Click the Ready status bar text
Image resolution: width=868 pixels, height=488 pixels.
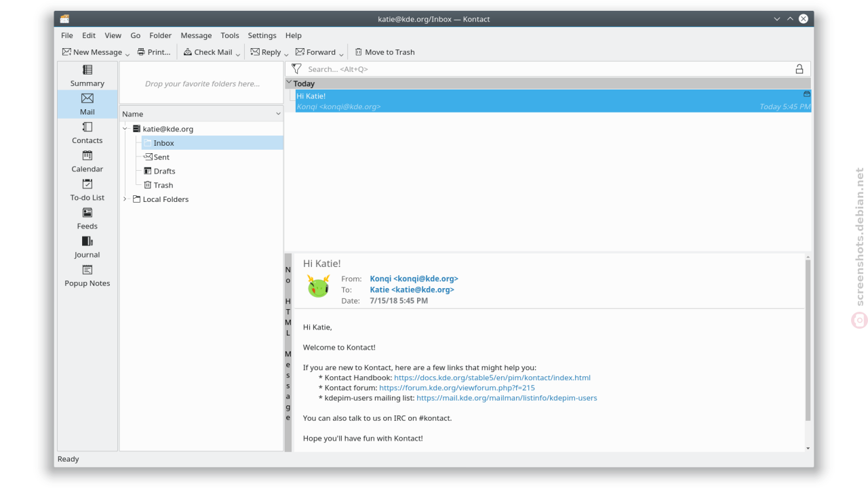point(68,459)
